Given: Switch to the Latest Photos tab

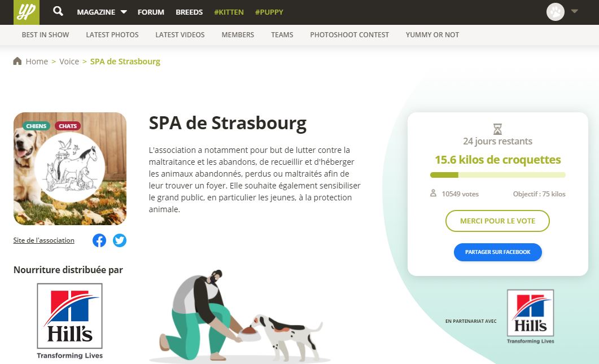Looking at the screenshot, I should pos(112,35).
